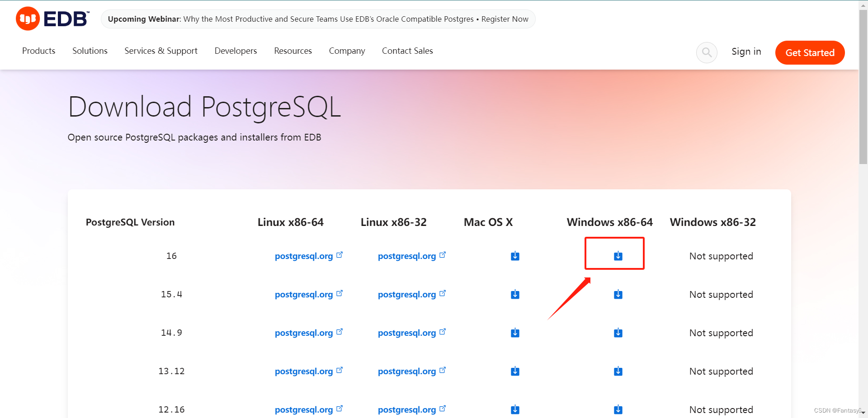Download PostgreSQL 12.16 for Windows x86-64

(x=618, y=410)
